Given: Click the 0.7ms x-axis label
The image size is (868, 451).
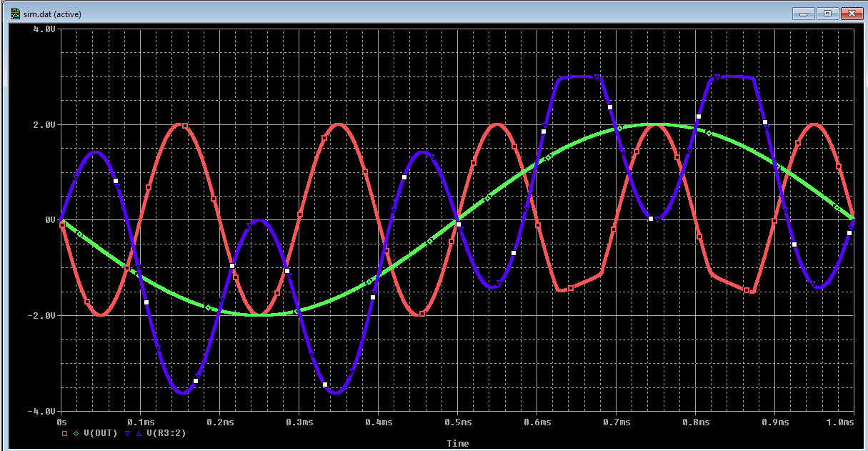Looking at the screenshot, I should (616, 423).
